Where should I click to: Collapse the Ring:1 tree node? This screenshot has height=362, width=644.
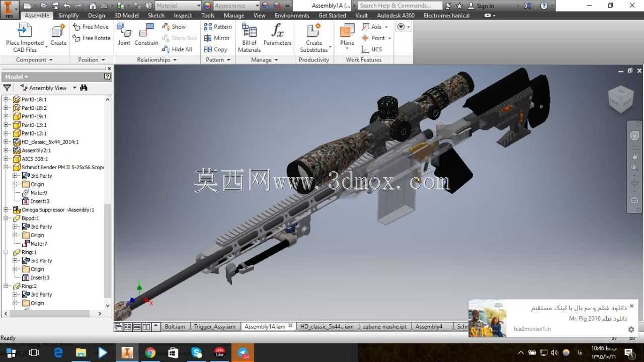point(6,252)
